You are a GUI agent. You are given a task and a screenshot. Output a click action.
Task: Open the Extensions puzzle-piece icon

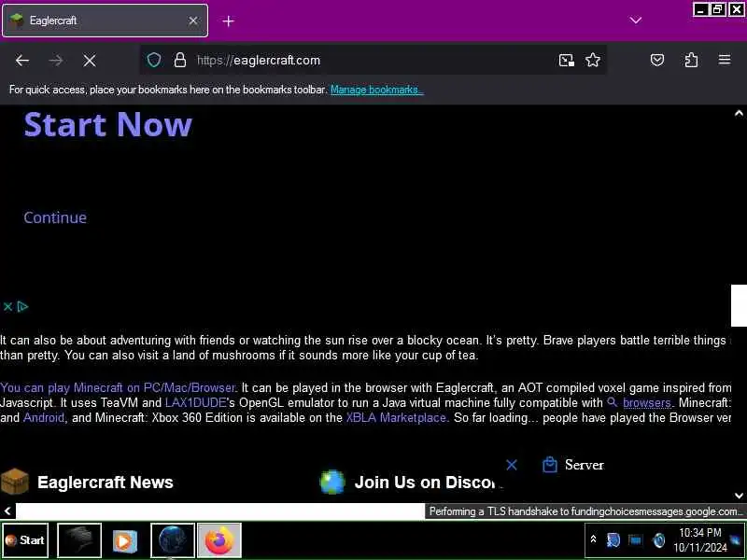point(691,60)
